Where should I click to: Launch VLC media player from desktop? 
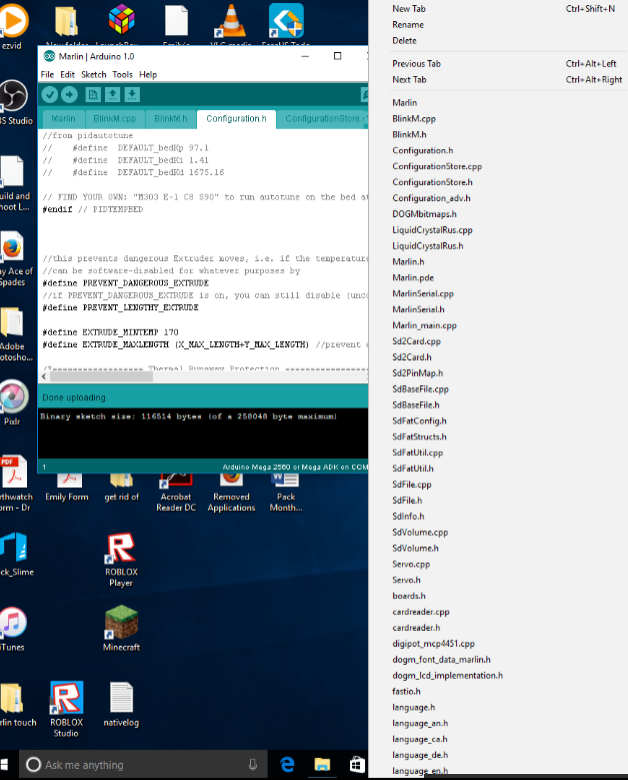click(x=232, y=24)
